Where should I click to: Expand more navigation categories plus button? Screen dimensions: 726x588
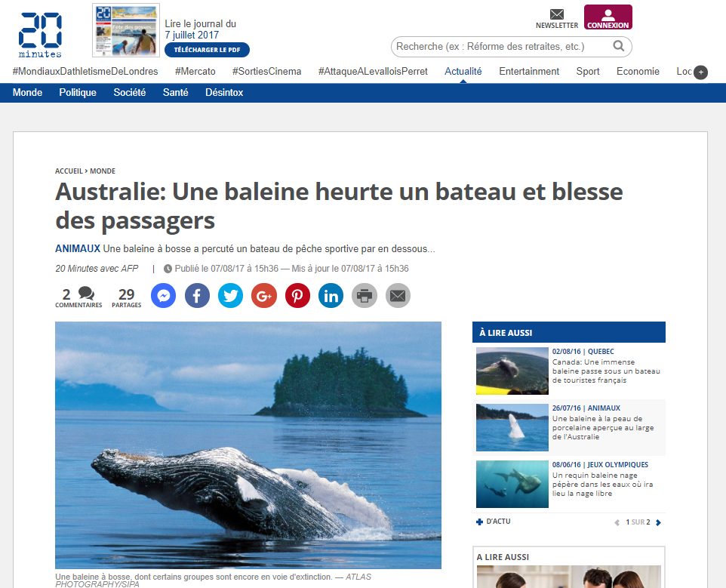pos(700,72)
